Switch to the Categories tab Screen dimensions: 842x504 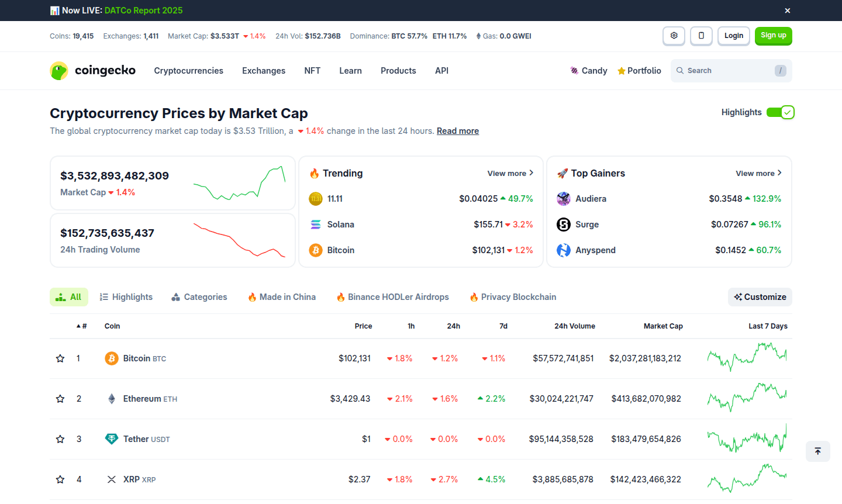[x=199, y=296]
